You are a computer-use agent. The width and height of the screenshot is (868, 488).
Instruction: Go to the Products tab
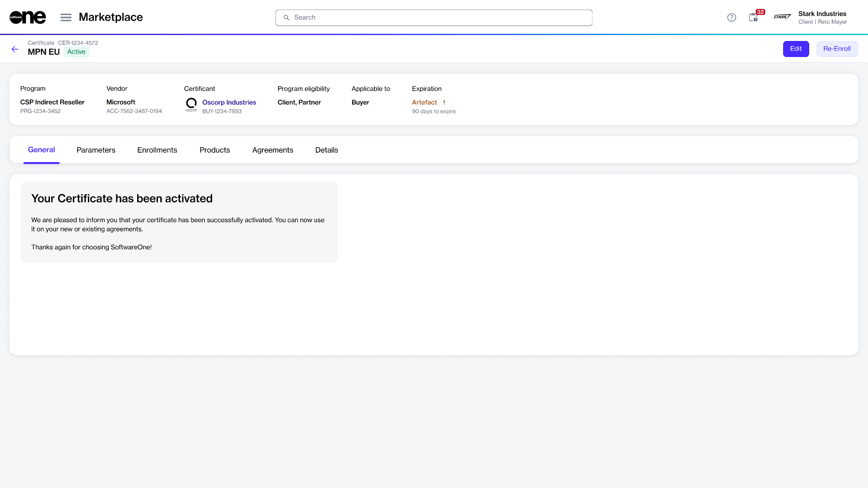[x=214, y=150]
